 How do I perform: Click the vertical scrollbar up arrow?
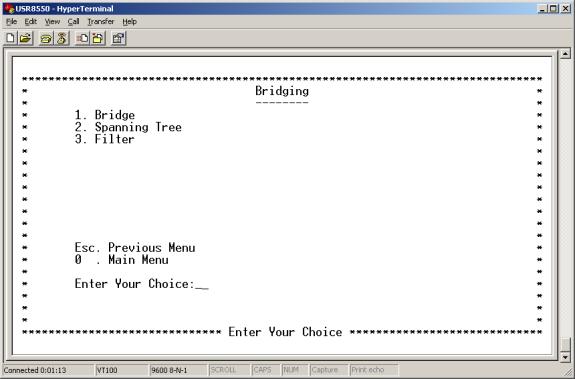tap(565, 54)
